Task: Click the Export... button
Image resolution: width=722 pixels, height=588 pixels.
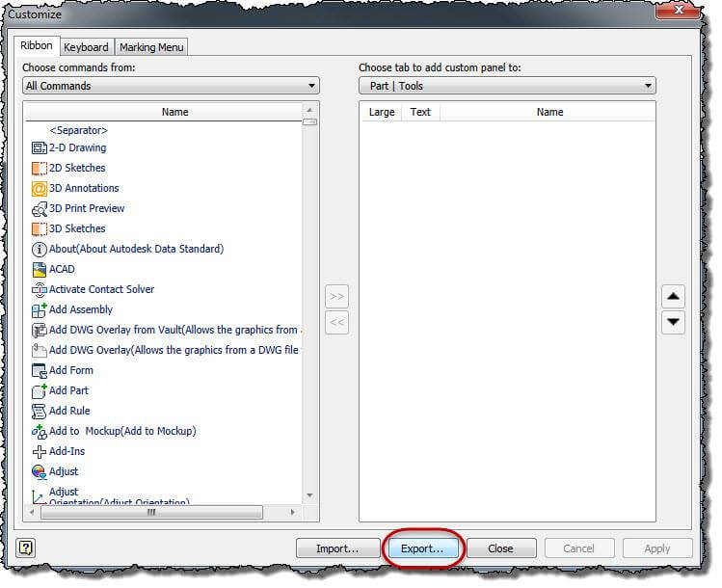Action: pyautogui.click(x=422, y=548)
